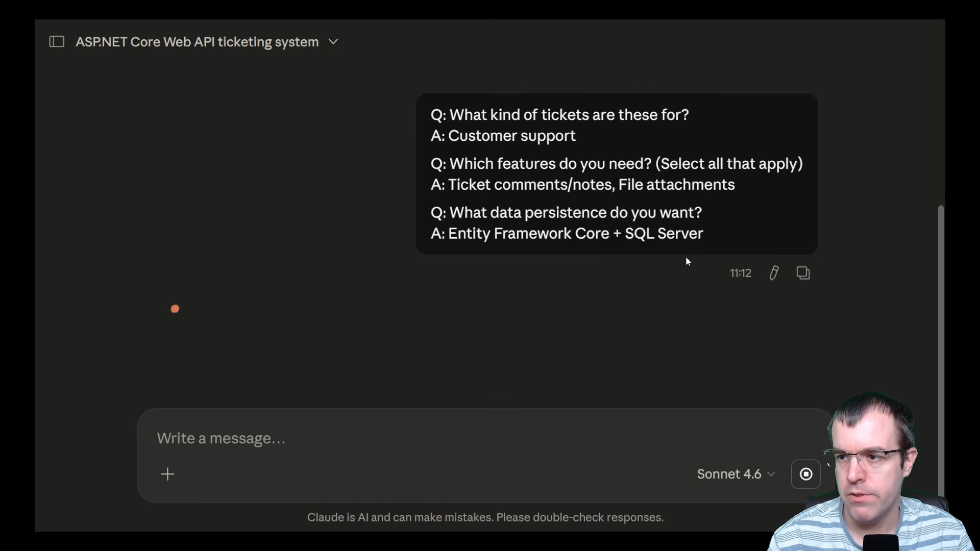Click the 11:12 message timestamp

point(740,273)
